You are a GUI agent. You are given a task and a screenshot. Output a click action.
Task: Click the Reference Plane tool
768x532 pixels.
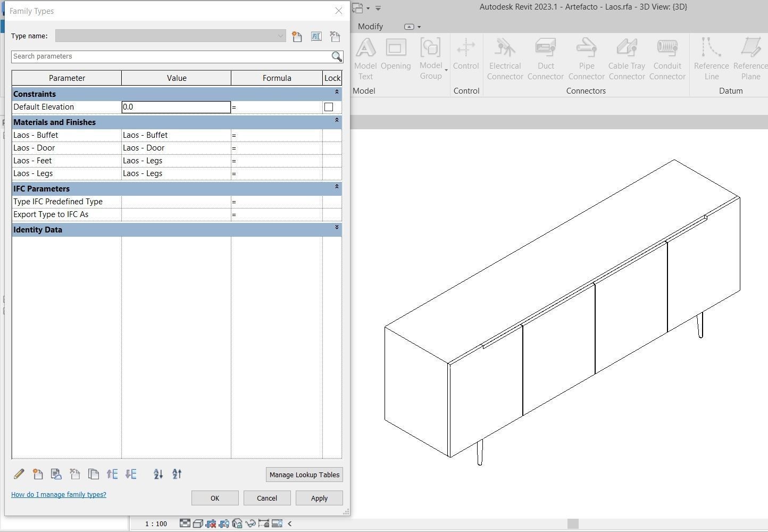pyautogui.click(x=750, y=59)
